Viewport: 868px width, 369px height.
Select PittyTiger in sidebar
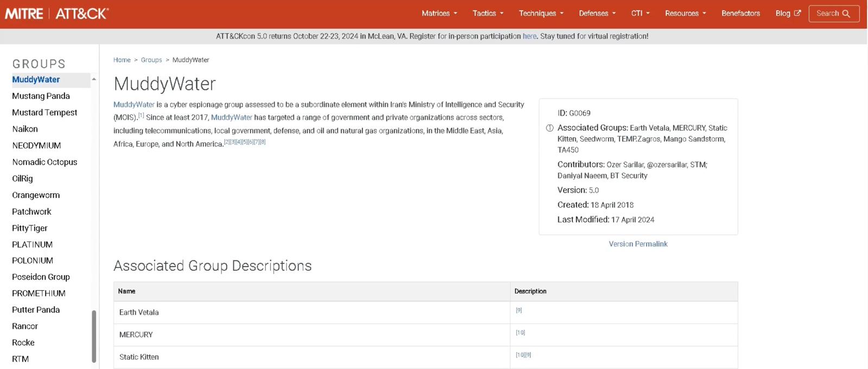pos(30,228)
